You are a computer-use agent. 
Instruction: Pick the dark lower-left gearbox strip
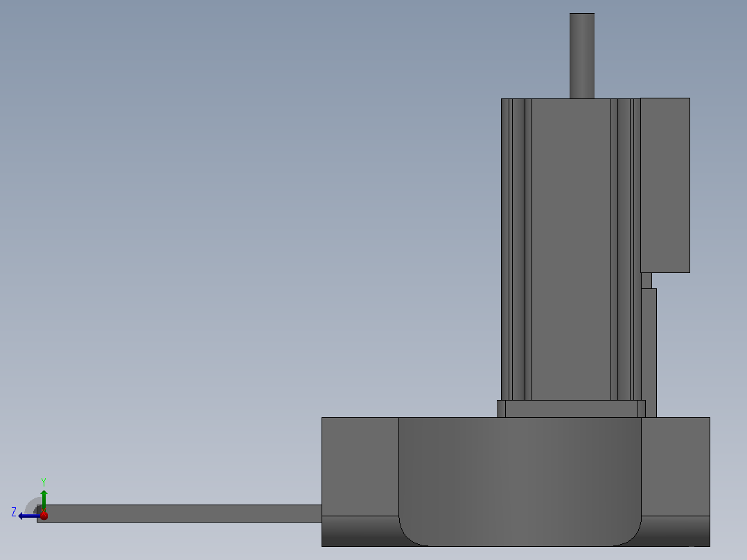click(360, 531)
